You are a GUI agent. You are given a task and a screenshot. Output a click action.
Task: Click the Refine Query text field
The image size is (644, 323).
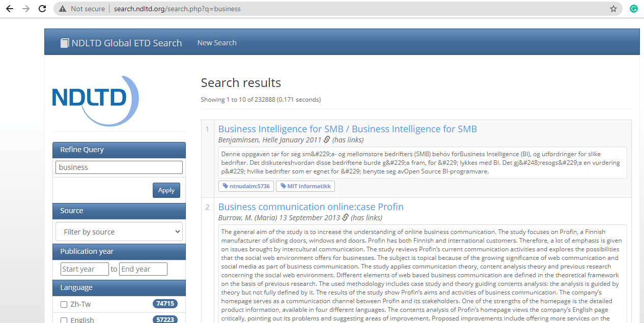[x=119, y=167]
